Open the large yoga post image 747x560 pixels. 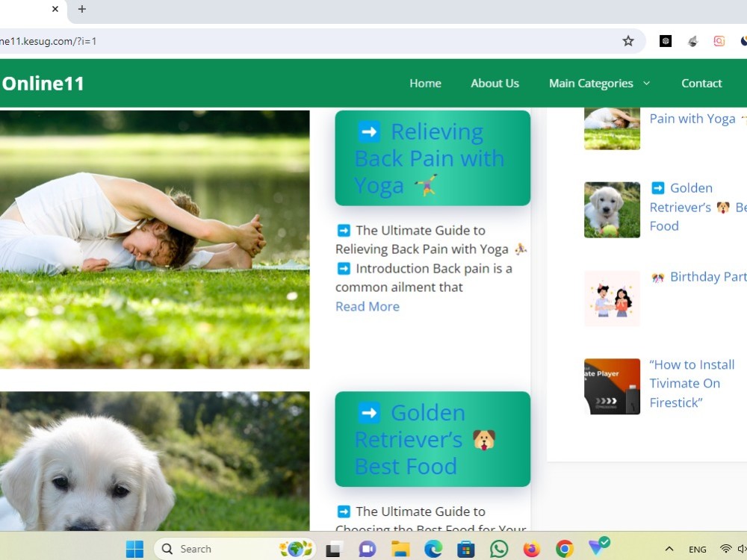pyautogui.click(x=155, y=240)
